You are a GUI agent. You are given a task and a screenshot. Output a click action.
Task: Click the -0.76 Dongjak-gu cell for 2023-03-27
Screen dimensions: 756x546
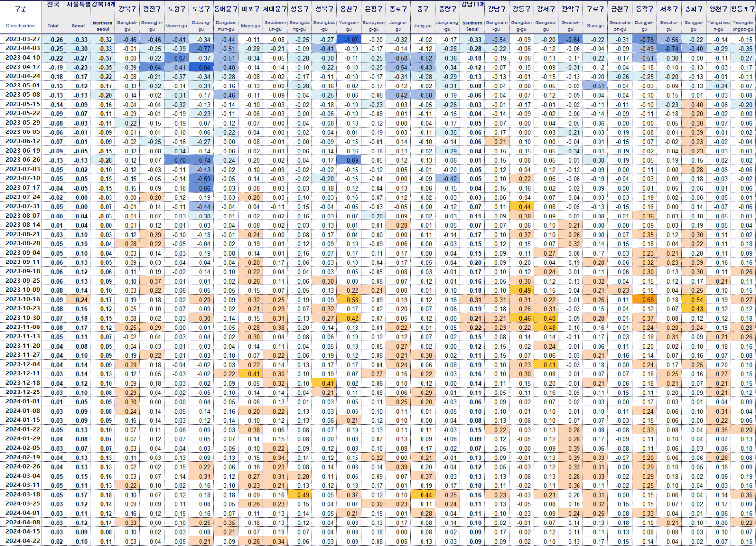644,40
